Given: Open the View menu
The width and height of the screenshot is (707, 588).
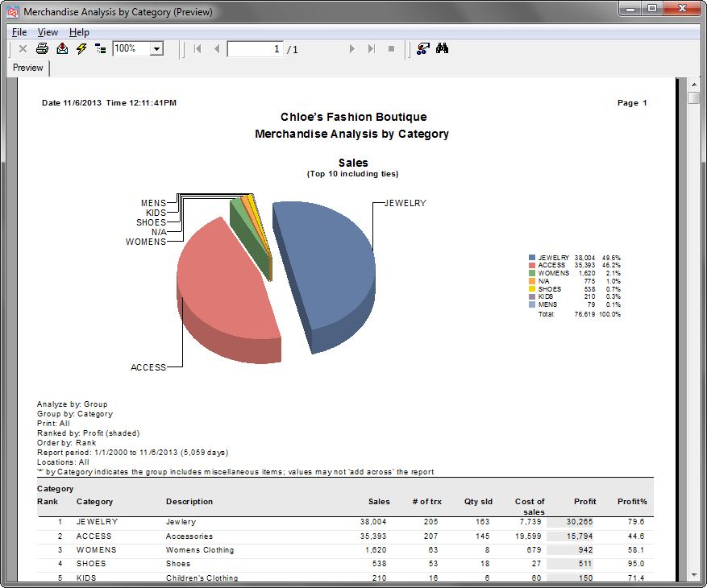Looking at the screenshot, I should pyautogui.click(x=48, y=32).
